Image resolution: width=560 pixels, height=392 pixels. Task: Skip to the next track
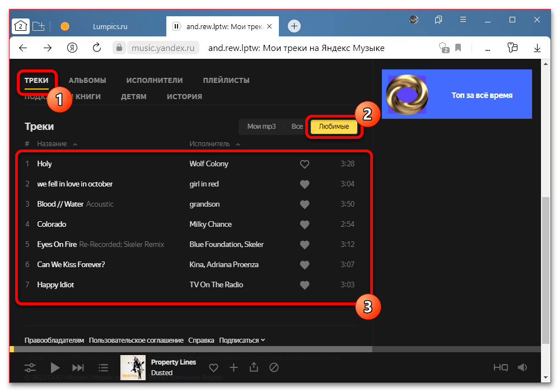78,367
